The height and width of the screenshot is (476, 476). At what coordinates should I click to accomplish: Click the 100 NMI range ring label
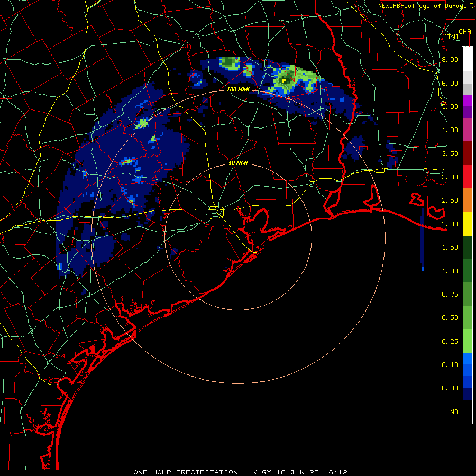point(238,89)
